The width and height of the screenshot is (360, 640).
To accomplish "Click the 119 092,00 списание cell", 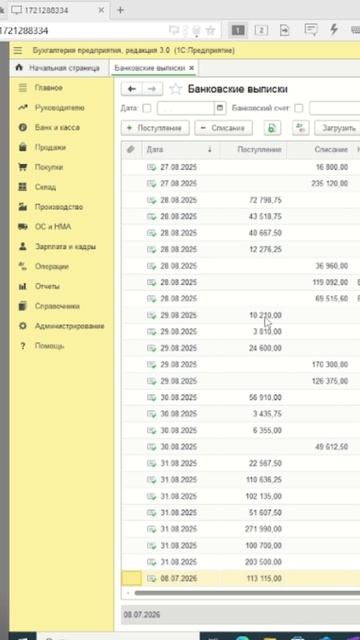I will pos(331,282).
